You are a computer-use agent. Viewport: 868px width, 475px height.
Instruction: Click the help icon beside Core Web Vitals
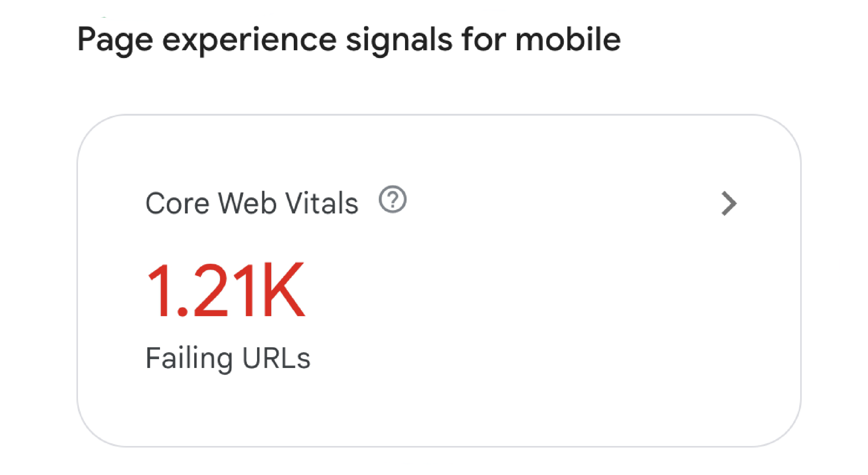pos(393,199)
